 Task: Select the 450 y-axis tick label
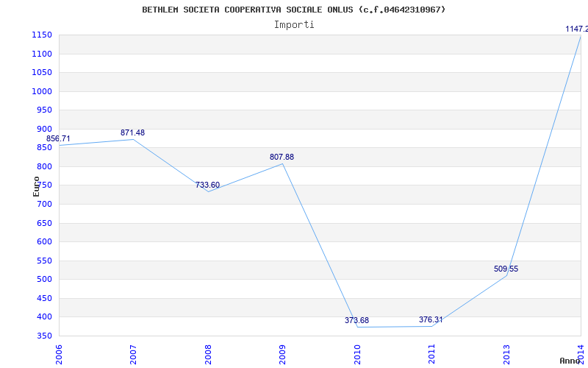[44, 298]
